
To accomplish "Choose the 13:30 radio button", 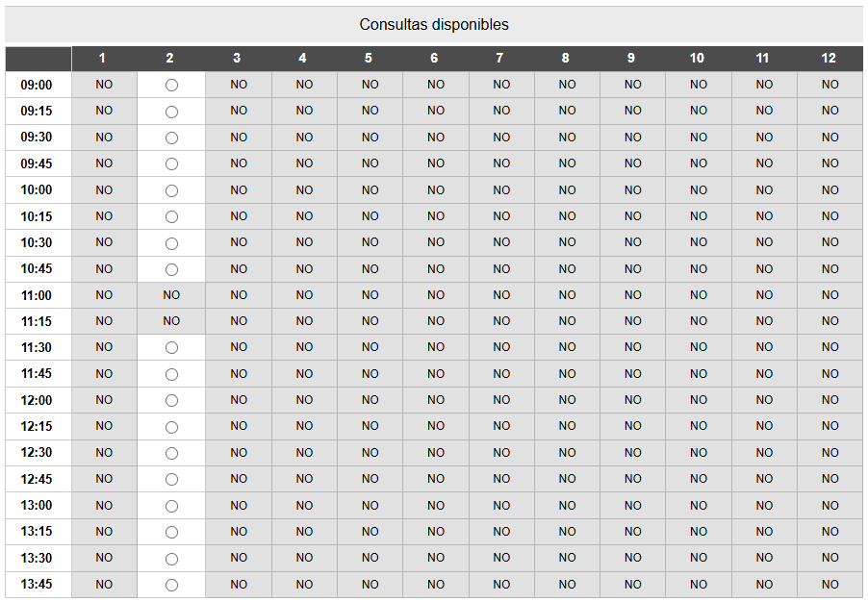I will (x=171, y=559).
